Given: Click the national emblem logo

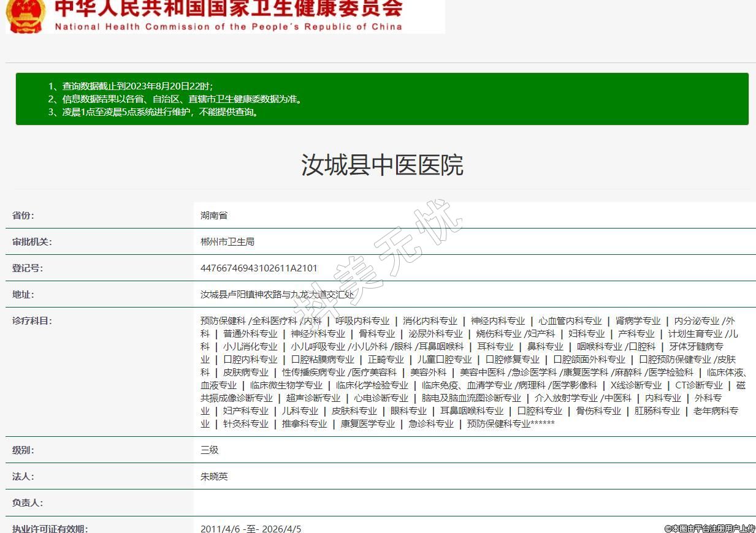Looking at the screenshot, I should [25, 15].
